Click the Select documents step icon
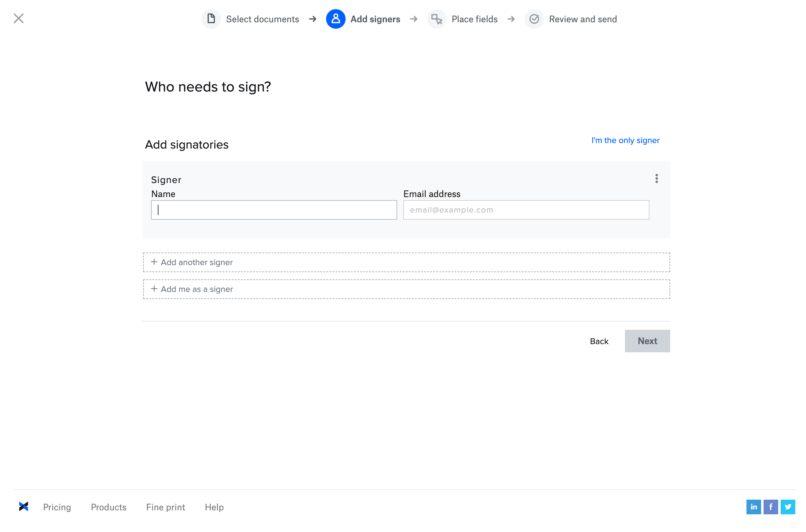 point(211,19)
